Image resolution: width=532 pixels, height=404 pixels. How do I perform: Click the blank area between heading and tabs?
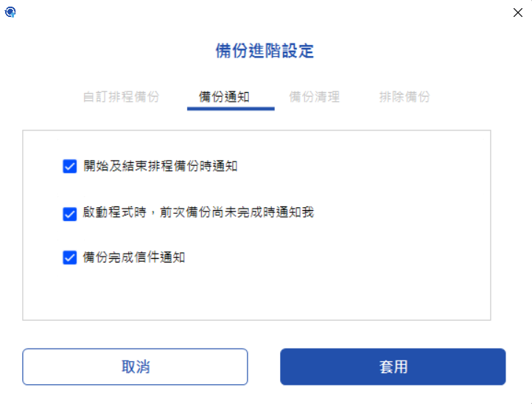point(265,74)
